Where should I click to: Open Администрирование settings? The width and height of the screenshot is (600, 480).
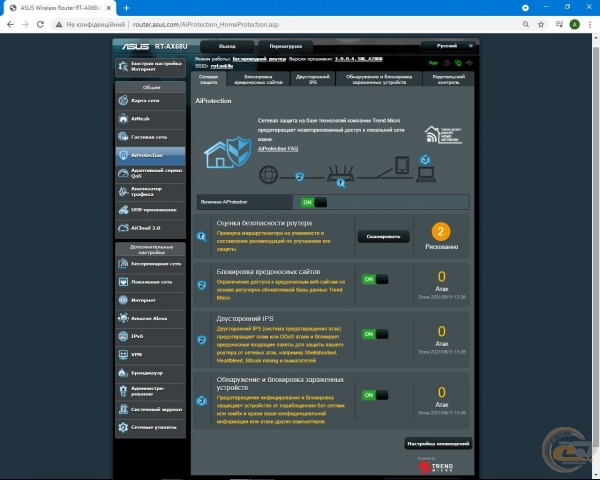pyautogui.click(x=150, y=391)
